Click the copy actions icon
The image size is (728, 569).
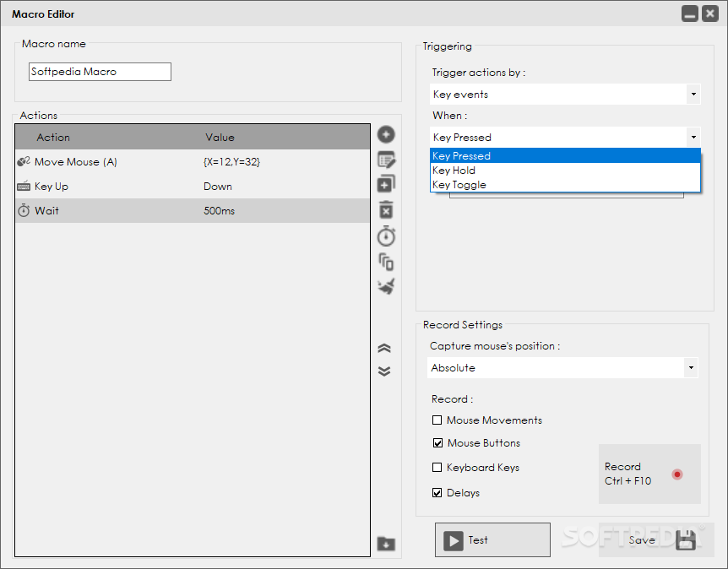point(386,262)
